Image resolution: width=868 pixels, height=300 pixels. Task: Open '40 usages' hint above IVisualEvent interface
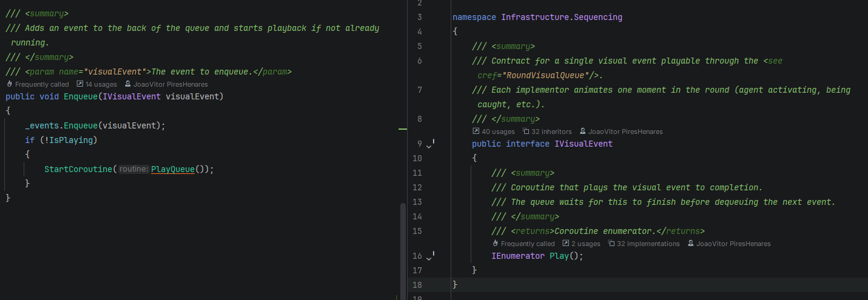tap(493, 132)
